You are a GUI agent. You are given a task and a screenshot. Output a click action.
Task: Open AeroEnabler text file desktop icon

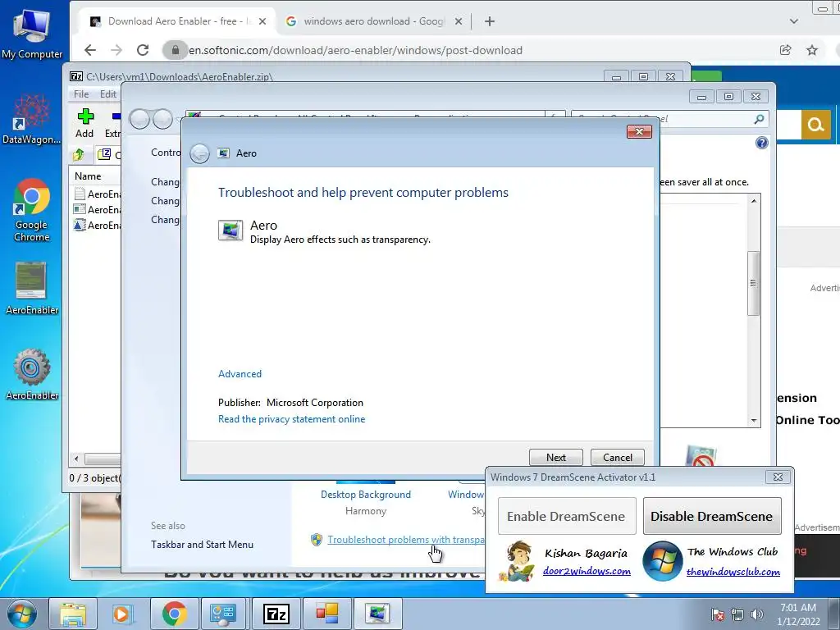[x=32, y=288]
